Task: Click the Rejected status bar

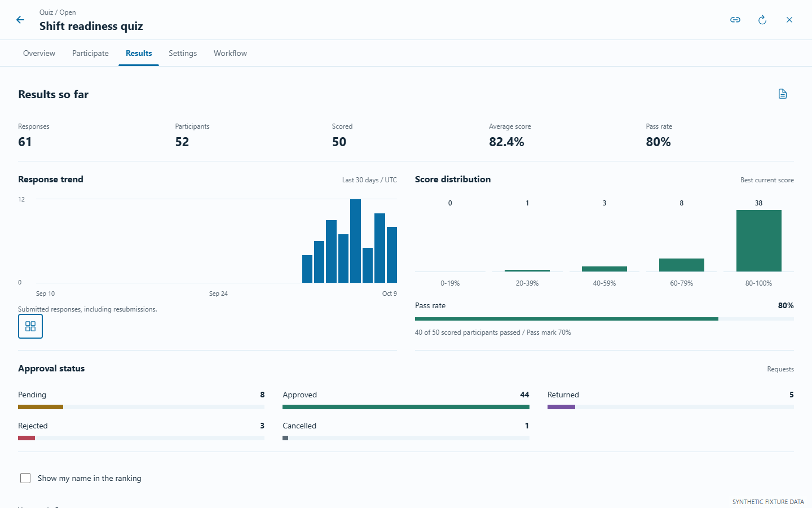Action: coord(141,437)
